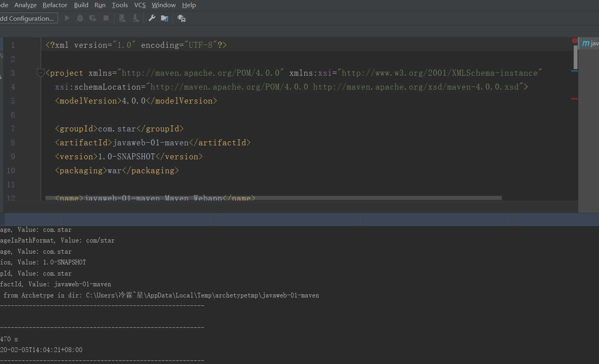Click maven-4.0.0.xsd URL text
The width and height of the screenshot is (599, 364).
pos(416,87)
